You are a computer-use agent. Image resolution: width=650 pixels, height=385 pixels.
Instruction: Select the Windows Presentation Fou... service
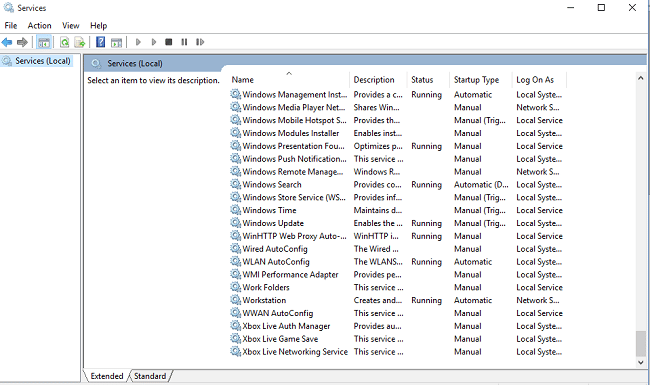293,146
